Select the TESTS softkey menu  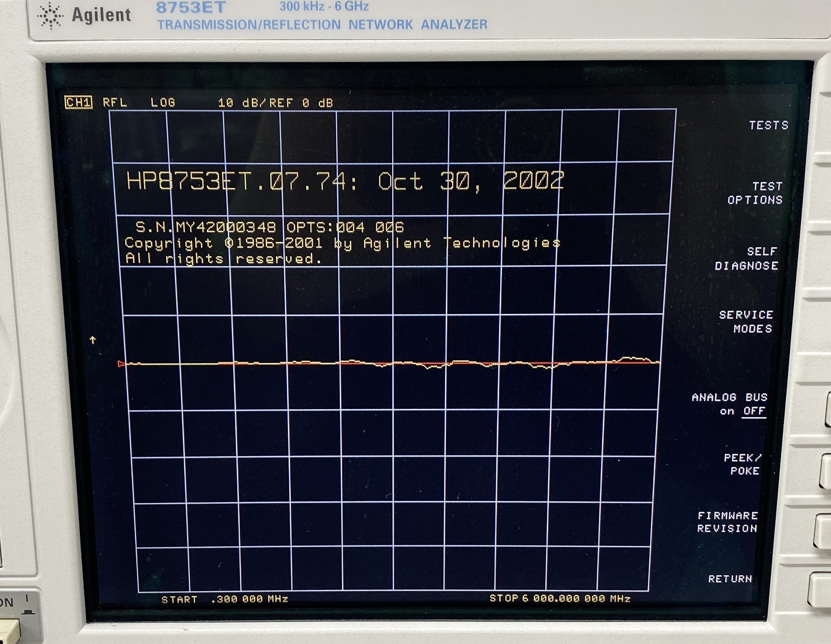[769, 125]
